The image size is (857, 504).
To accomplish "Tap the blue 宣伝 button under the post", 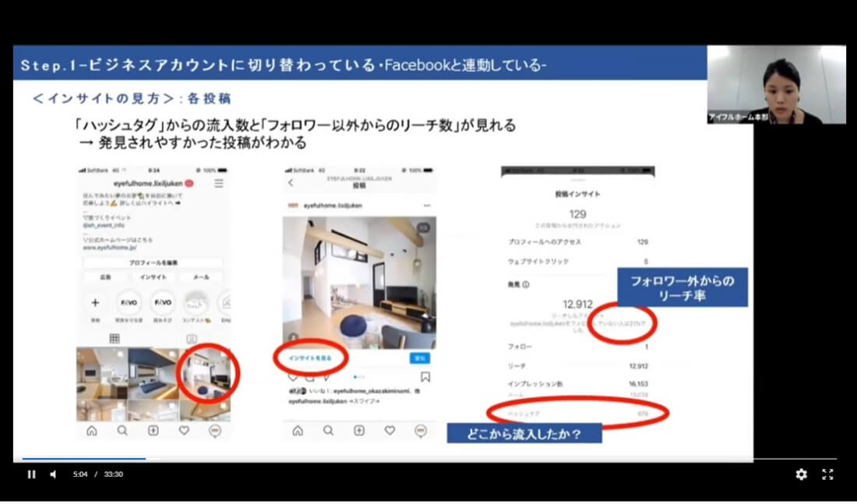I will (x=420, y=358).
